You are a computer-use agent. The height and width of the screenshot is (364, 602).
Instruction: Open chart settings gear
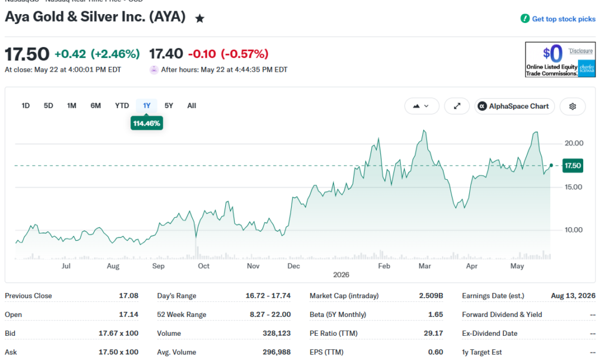573,106
